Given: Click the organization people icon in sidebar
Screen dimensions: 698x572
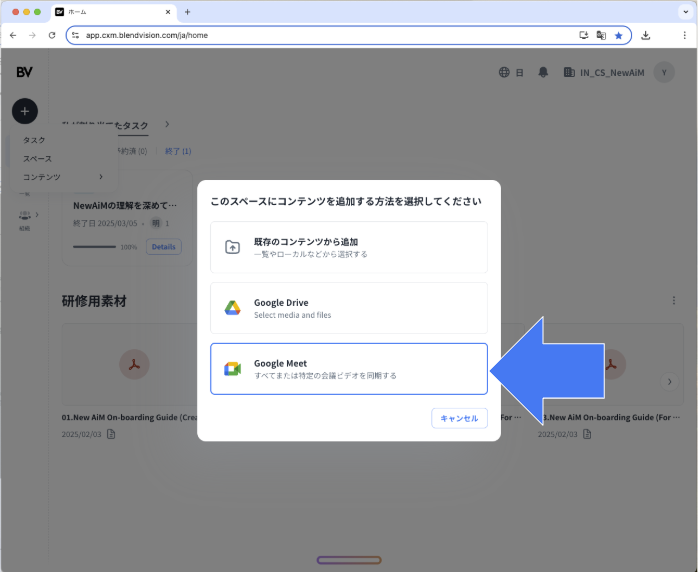Looking at the screenshot, I should pos(24,215).
